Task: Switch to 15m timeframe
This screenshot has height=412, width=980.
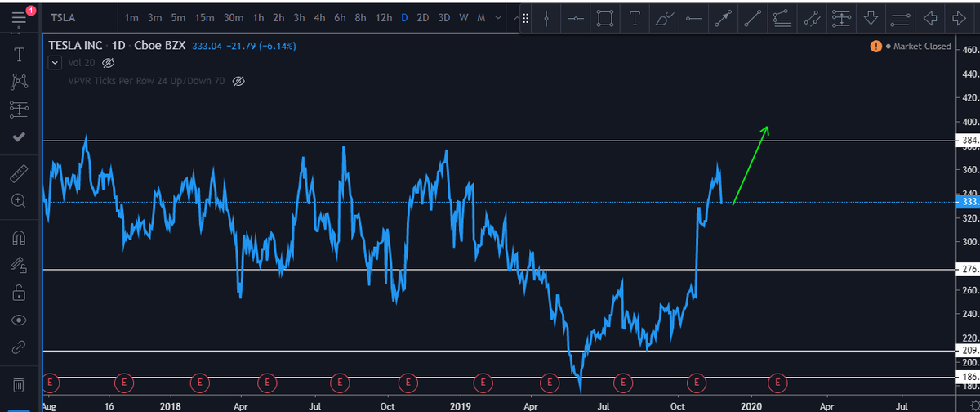Action: [x=204, y=17]
